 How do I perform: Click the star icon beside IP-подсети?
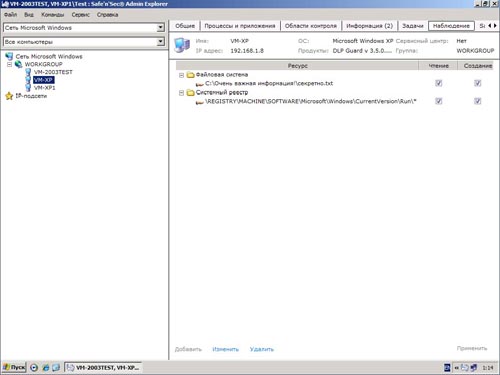pyautogui.click(x=9, y=96)
